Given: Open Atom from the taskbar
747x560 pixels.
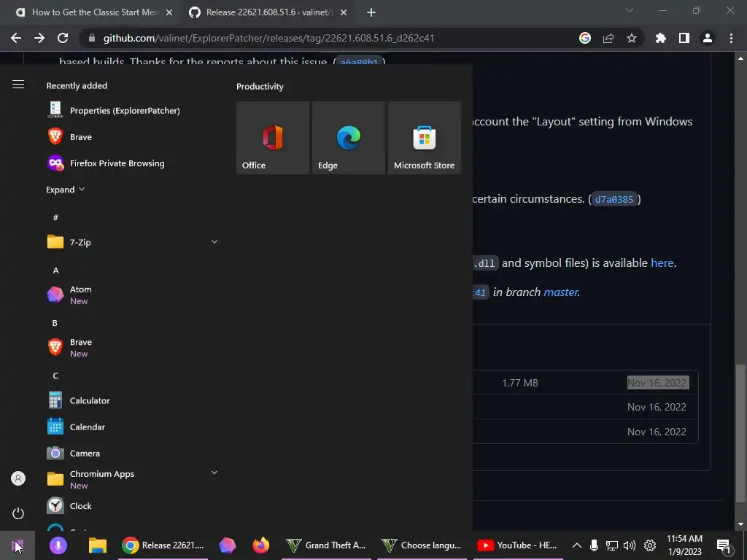Looking at the screenshot, I should [x=228, y=545].
